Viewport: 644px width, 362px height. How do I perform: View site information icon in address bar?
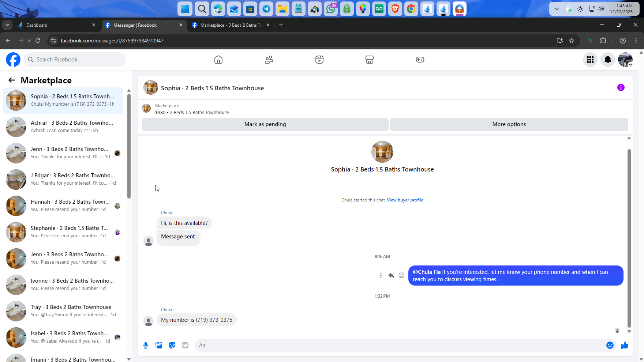coord(53,41)
